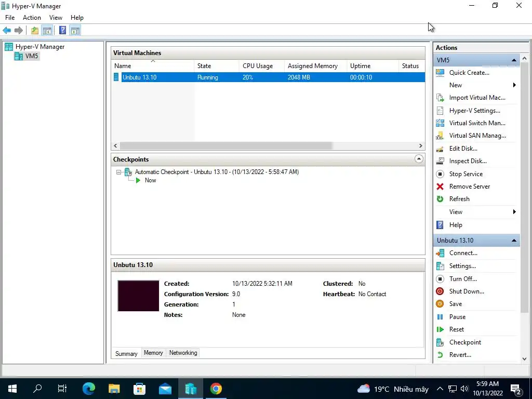Select the Summary tab
The width and height of the screenshot is (532, 399).
coord(126,353)
